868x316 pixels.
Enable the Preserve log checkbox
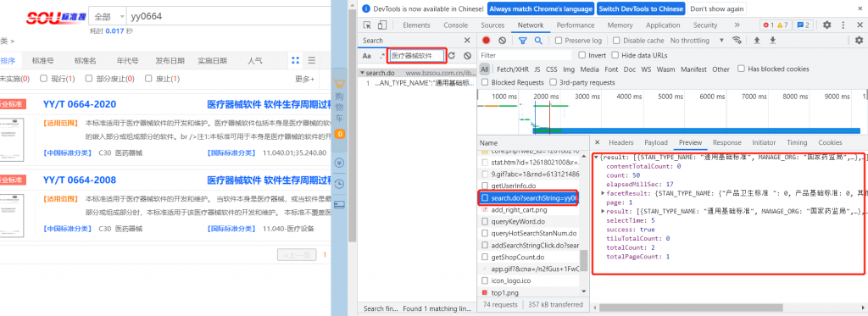pos(559,41)
